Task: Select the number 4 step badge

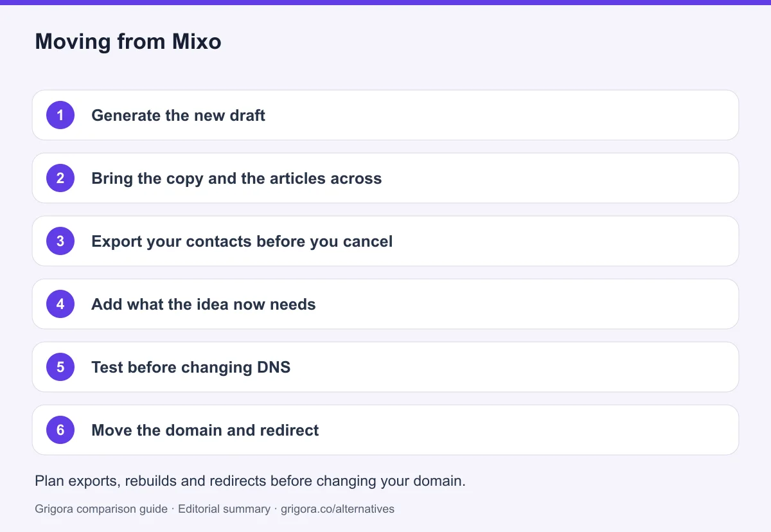Action: [60, 304]
